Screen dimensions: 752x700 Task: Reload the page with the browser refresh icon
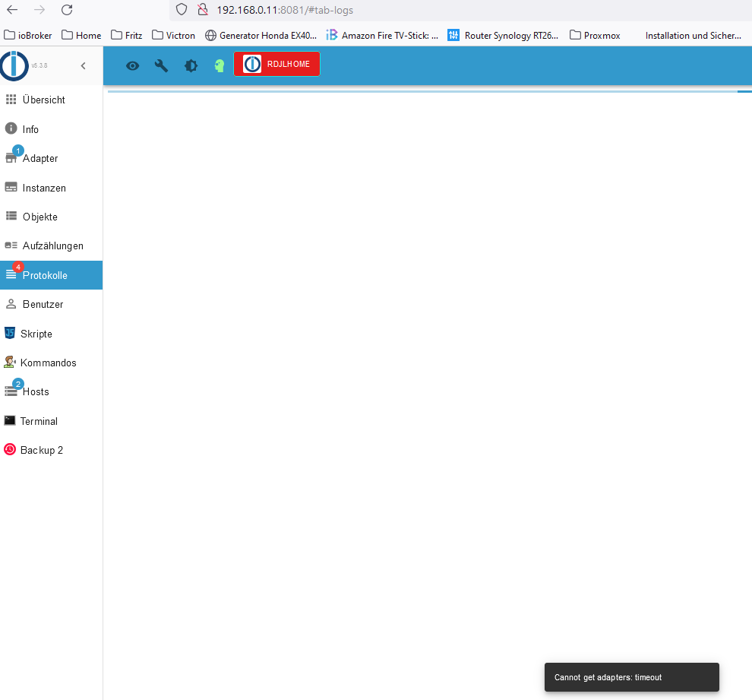(67, 10)
